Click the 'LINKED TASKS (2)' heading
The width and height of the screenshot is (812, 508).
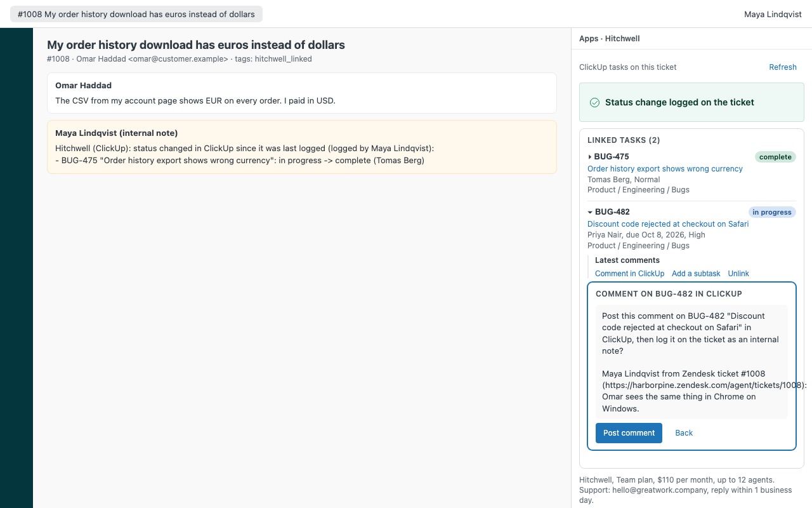624,140
